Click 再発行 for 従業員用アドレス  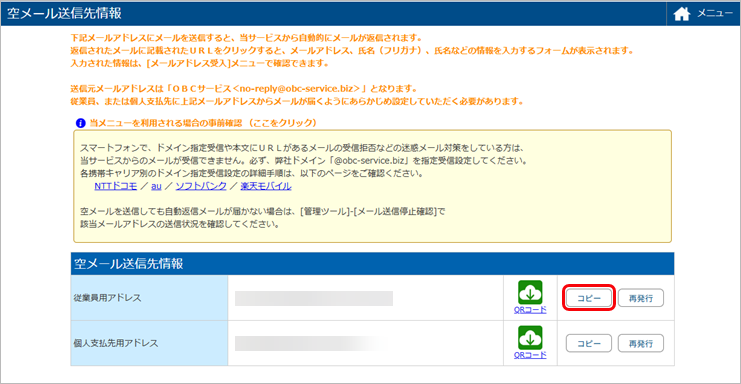pyautogui.click(x=641, y=298)
